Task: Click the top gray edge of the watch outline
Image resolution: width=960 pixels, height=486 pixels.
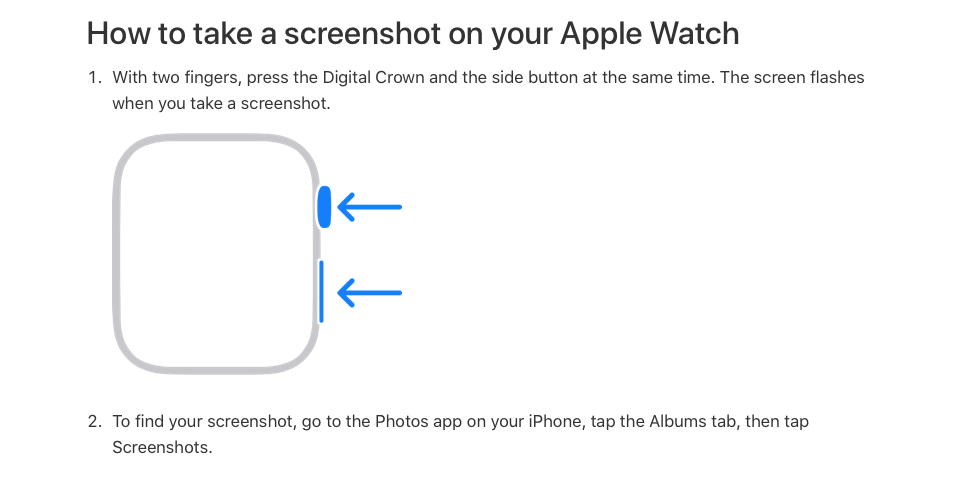Action: coord(218,142)
